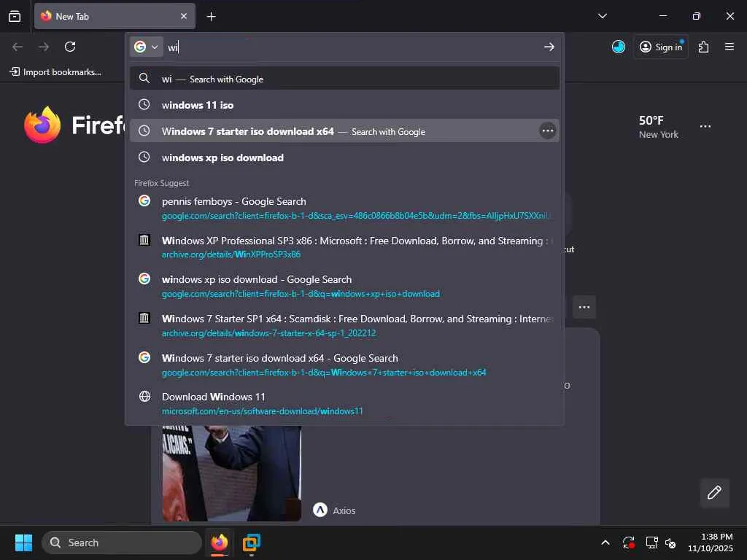
Task: Open search engine selector dropdown
Action: (146, 47)
